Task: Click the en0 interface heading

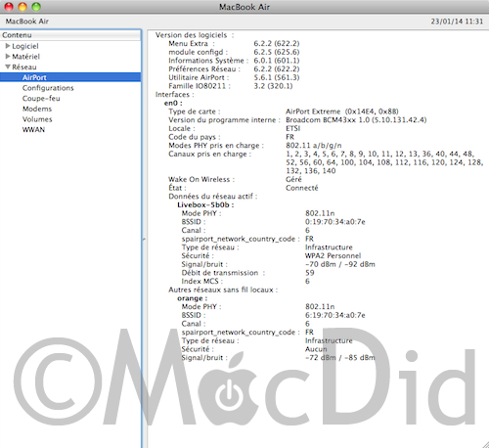Action: [173, 103]
